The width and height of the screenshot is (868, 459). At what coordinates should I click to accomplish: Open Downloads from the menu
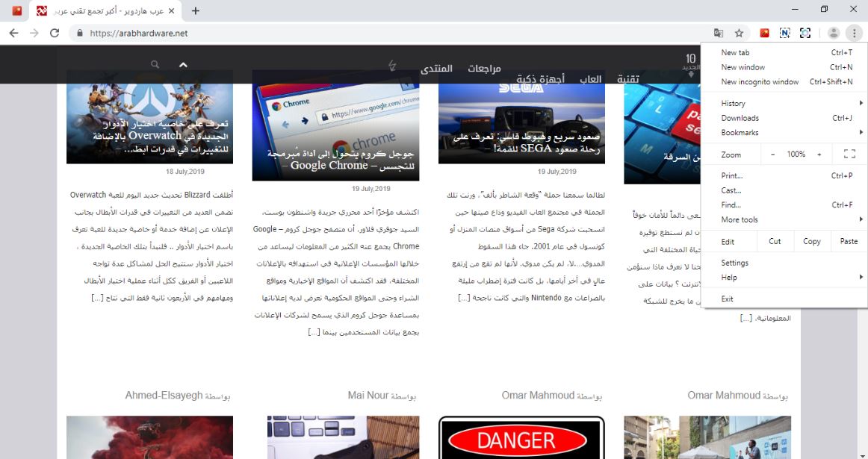784,118
